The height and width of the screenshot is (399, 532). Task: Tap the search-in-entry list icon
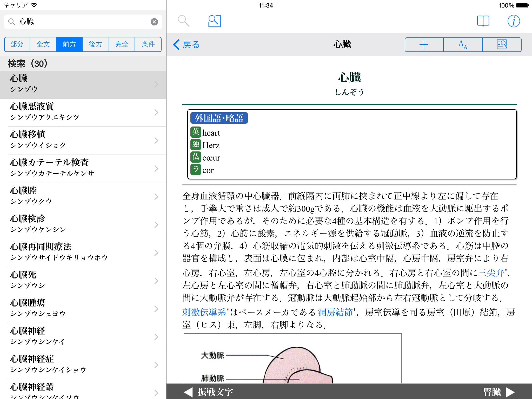coord(502,45)
